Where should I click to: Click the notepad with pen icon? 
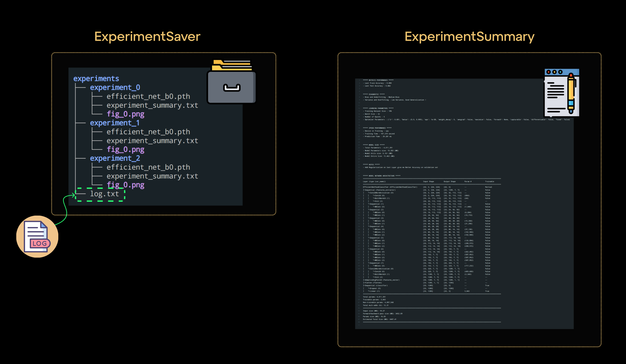pos(562,93)
